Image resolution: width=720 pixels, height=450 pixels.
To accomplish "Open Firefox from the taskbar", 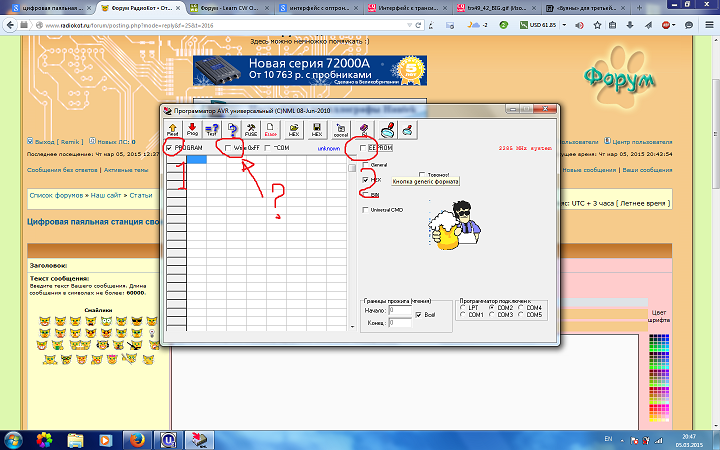I will click(x=130, y=438).
